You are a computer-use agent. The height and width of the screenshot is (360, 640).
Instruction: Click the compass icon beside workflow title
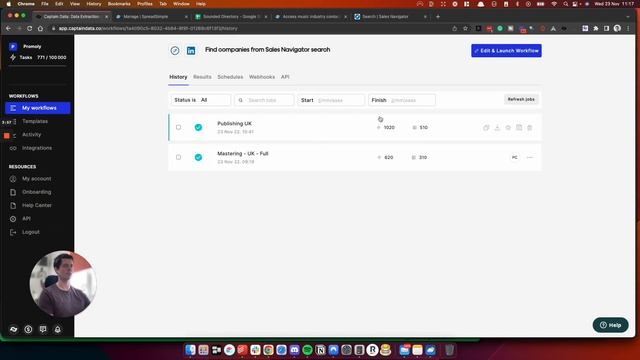click(x=175, y=51)
